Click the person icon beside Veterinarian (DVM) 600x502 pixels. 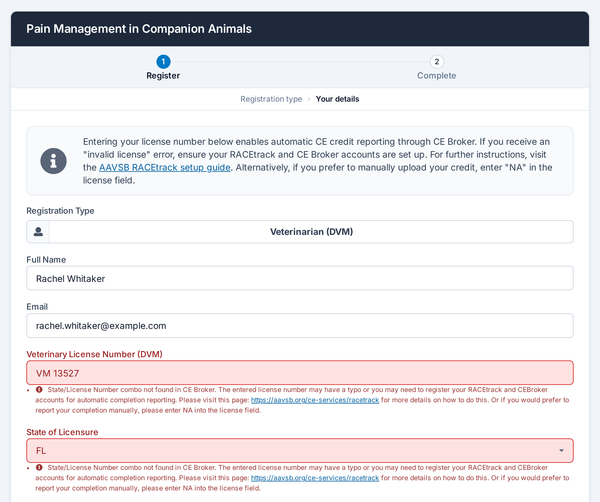coord(38,232)
